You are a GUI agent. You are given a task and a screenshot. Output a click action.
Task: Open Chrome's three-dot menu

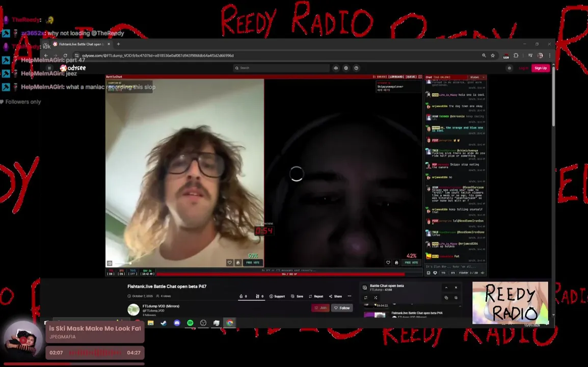pyautogui.click(x=550, y=56)
